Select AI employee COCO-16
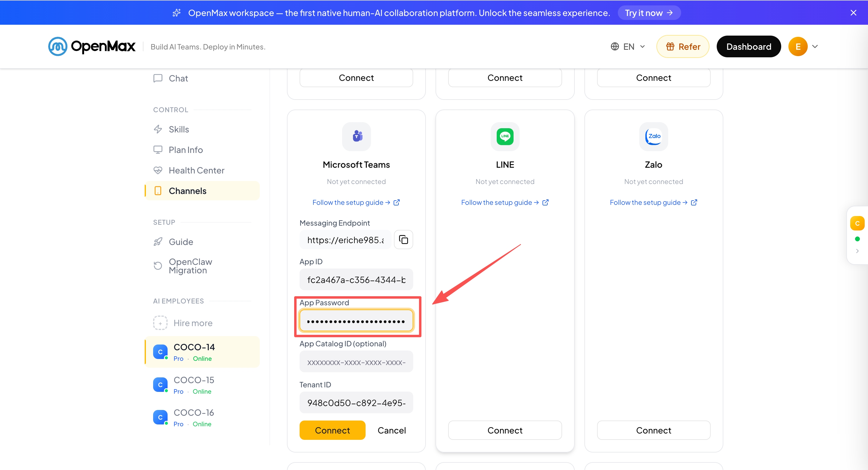 pyautogui.click(x=202, y=418)
